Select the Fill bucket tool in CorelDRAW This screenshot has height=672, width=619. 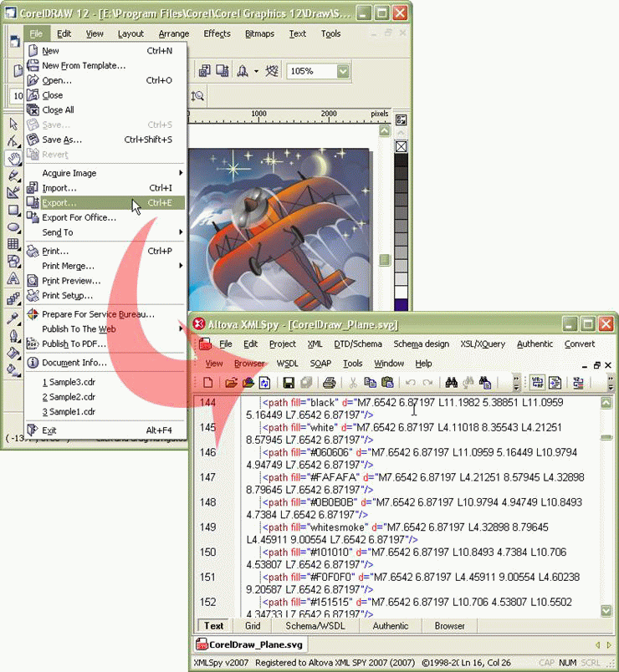coord(13,353)
